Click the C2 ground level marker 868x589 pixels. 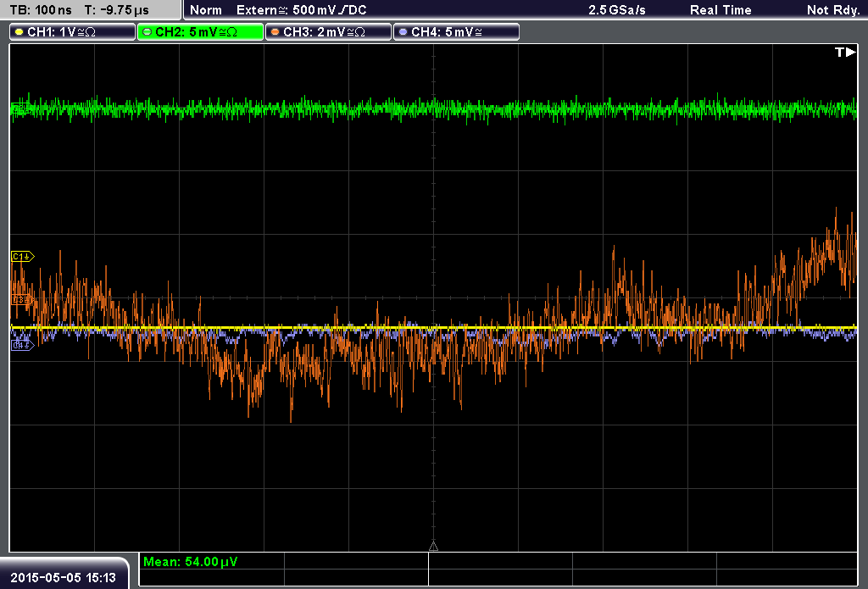click(21, 109)
